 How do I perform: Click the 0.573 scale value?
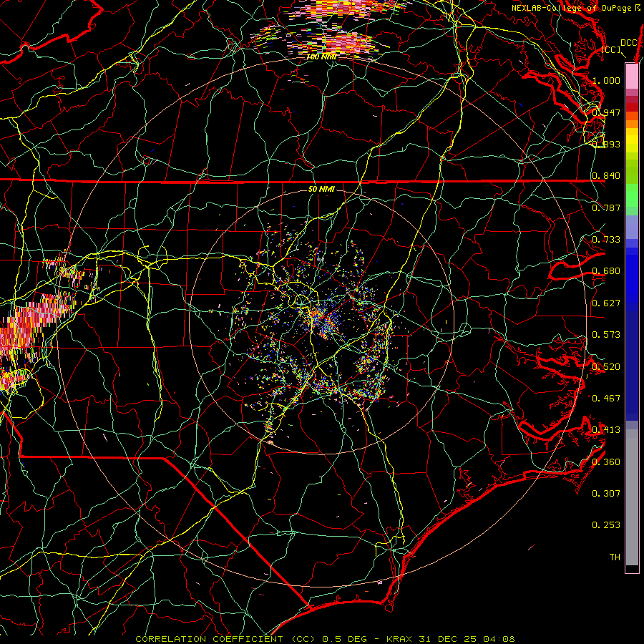tap(606, 335)
